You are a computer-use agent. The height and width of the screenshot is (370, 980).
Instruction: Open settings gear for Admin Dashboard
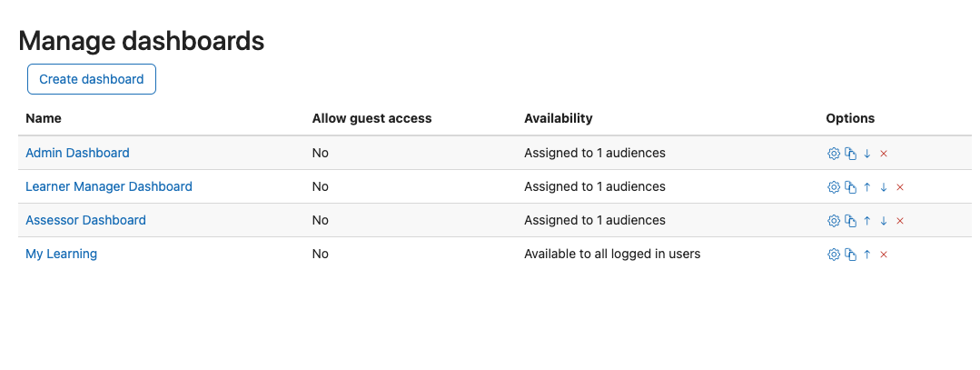click(833, 154)
